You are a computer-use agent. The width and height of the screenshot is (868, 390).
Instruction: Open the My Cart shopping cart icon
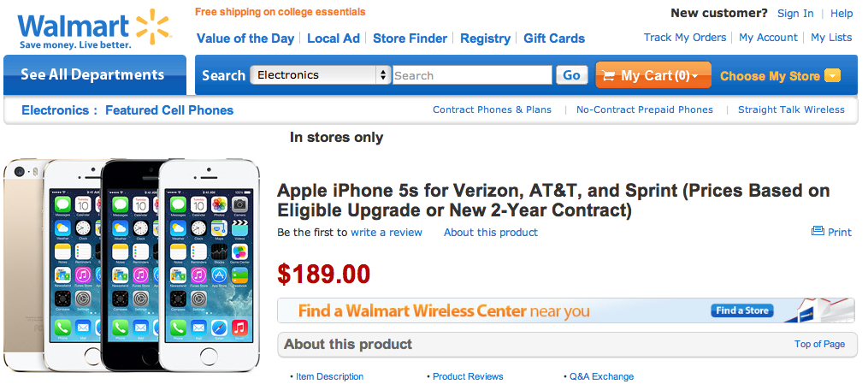[x=609, y=76]
